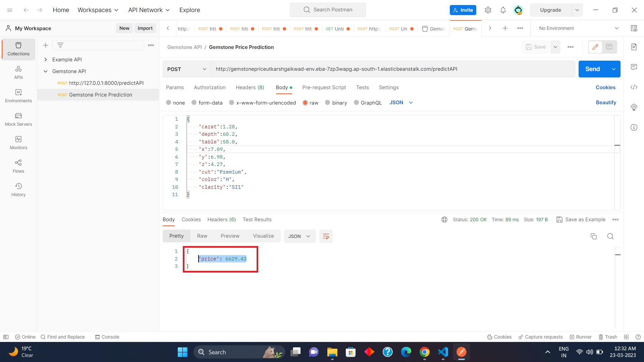Click the Beautify link
Image resolution: width=644 pixels, height=362 pixels.
click(x=605, y=103)
